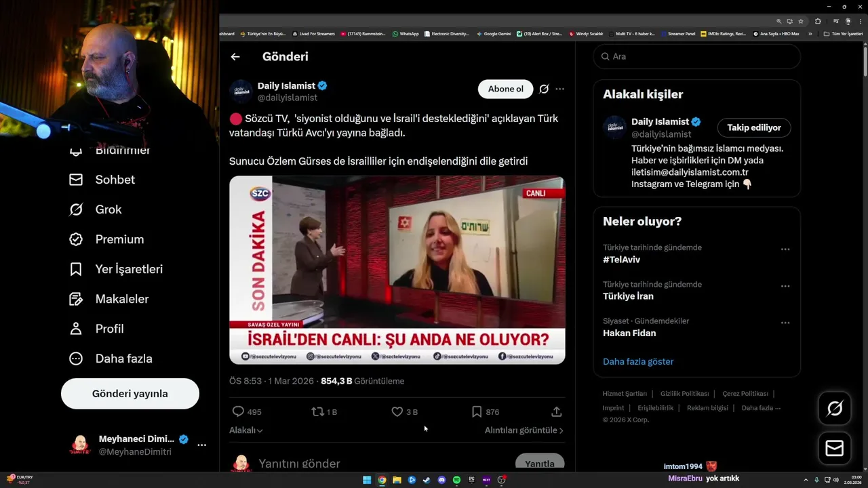Screen dimensions: 868x488
Task: Show hidden system tray icons
Action: 806,480
